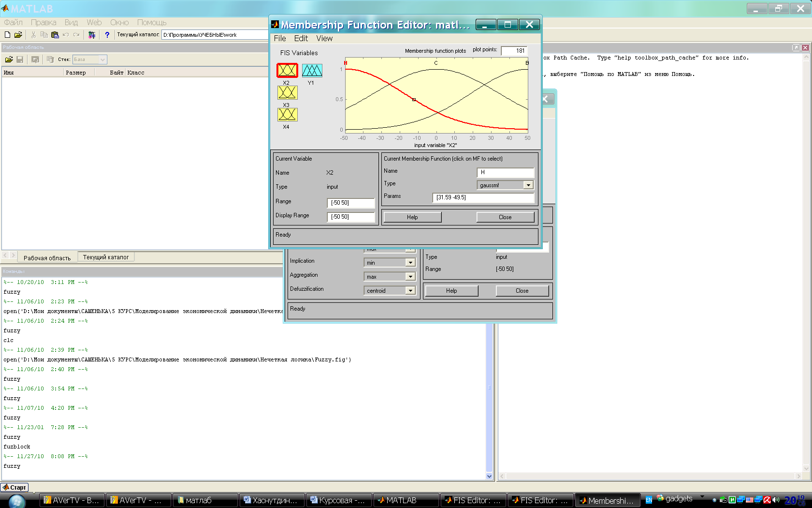Viewport: 812px width, 508px height.
Task: Click the Display Range field
Action: pyautogui.click(x=351, y=217)
